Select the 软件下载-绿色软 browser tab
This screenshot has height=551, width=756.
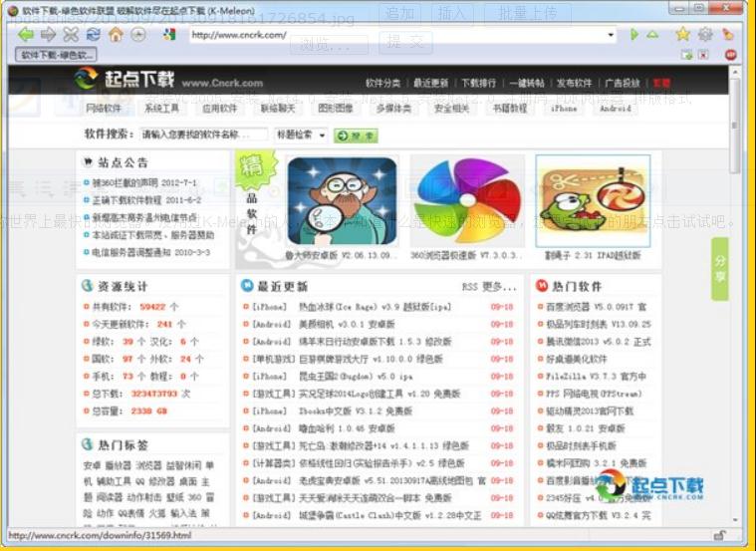56,55
